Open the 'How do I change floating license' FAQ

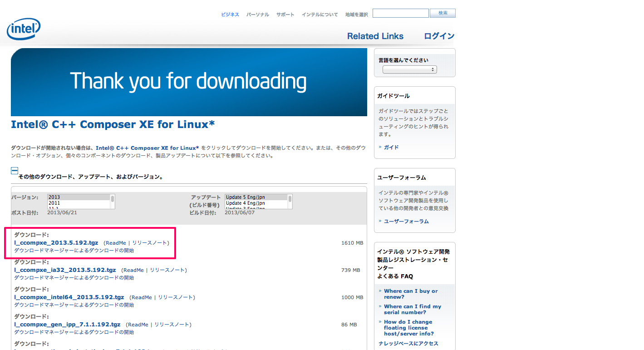pyautogui.click(x=409, y=328)
